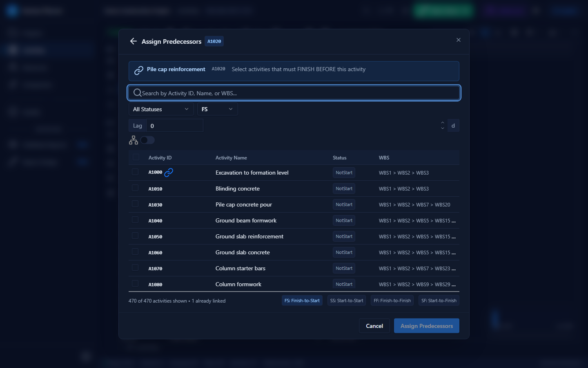Decrease lag using the down stepper arrow
The image size is (588, 368).
tap(443, 128)
